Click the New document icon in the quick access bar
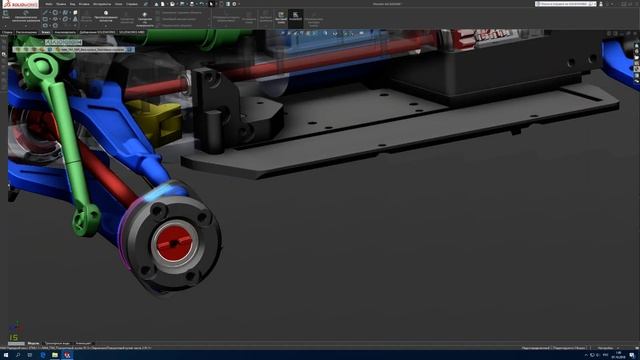 162,4
